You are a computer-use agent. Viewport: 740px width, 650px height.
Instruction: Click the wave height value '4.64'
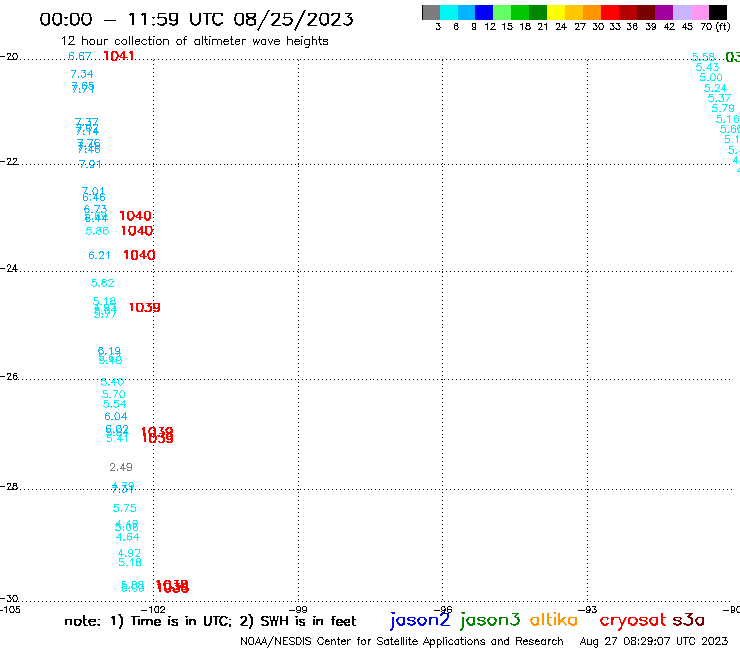tap(127, 537)
